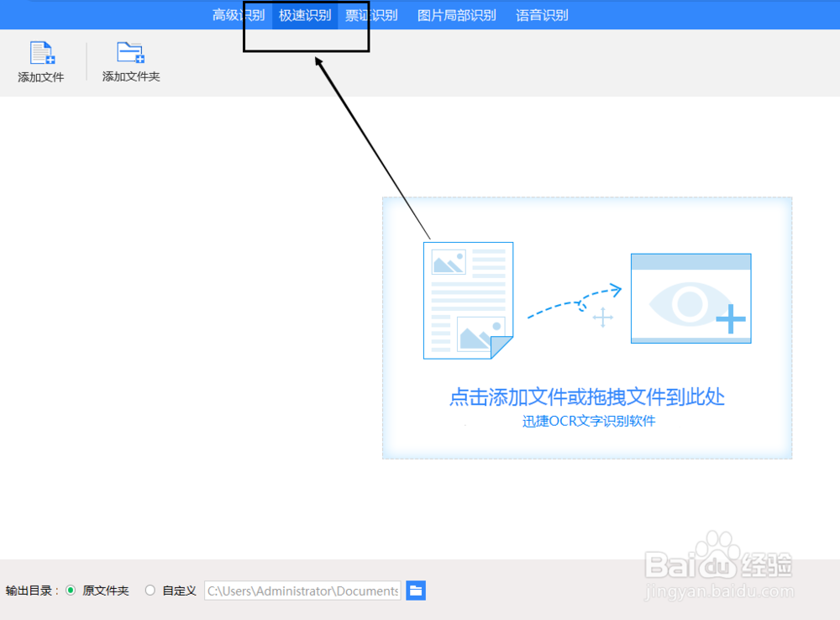Click the blue folder browse icon near output path
Screen dimensions: 840x620
[416, 591]
